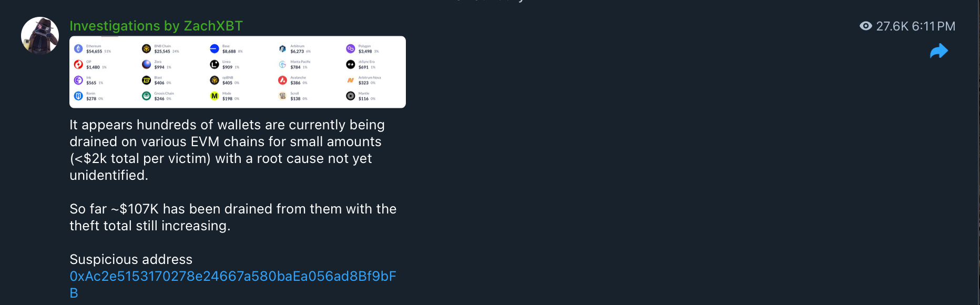This screenshot has height=305, width=980.
Task: Click the ZachXBT channel avatar
Action: (40, 36)
